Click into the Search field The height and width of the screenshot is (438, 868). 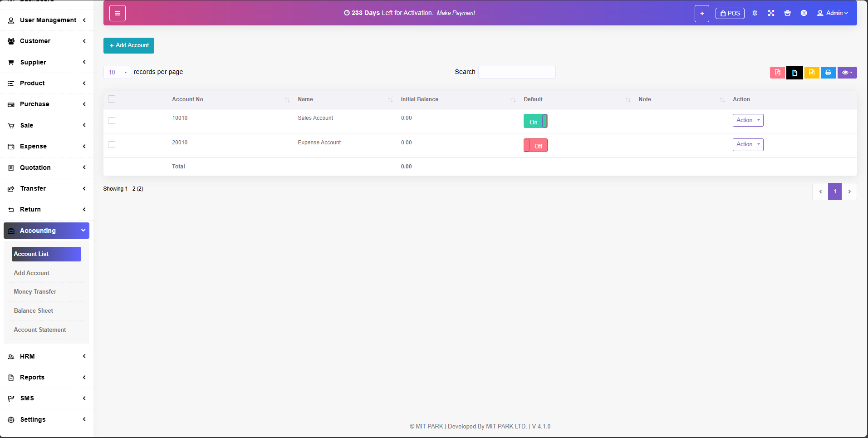coord(517,72)
